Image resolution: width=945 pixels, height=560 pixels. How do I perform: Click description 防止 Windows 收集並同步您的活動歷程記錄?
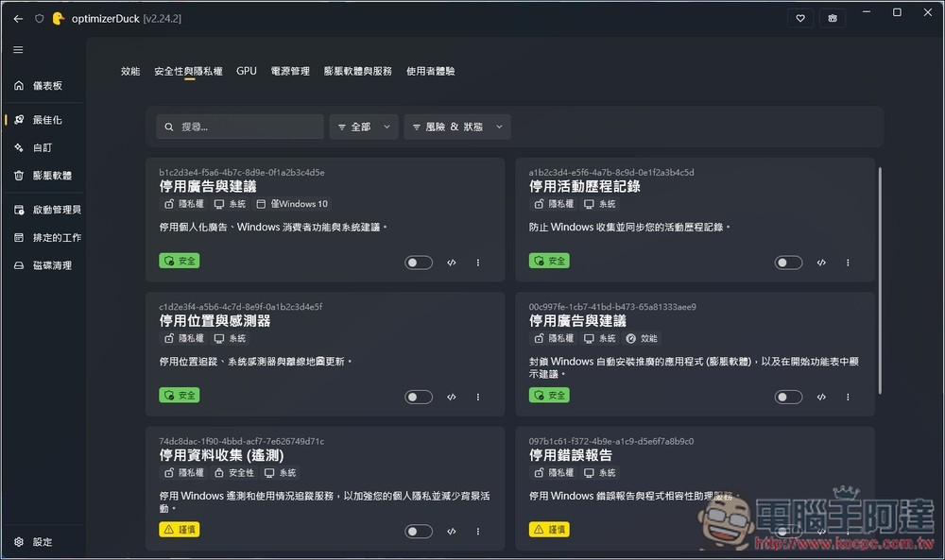(x=629, y=227)
